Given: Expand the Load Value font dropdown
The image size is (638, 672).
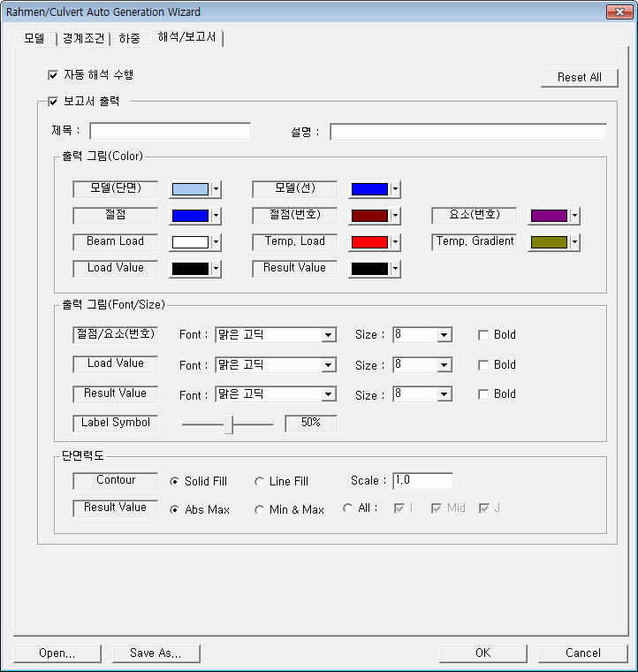Looking at the screenshot, I should pos(329,365).
